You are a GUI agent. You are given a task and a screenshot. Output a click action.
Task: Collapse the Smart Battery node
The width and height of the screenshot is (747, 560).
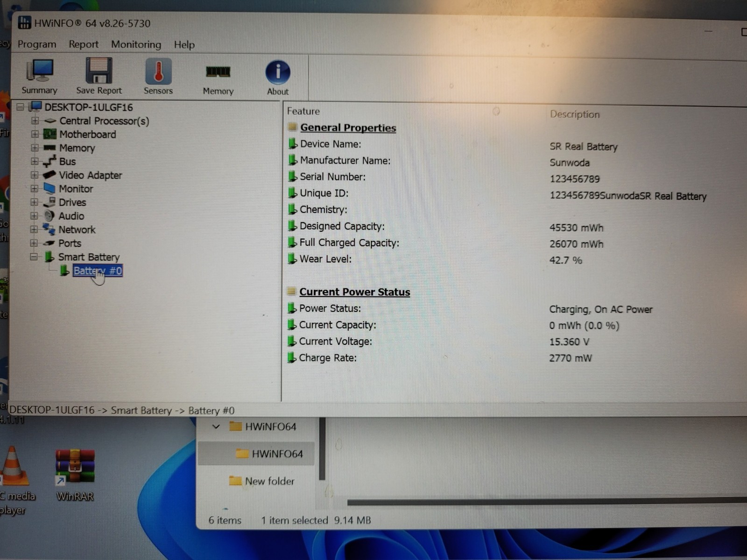pyautogui.click(x=34, y=257)
